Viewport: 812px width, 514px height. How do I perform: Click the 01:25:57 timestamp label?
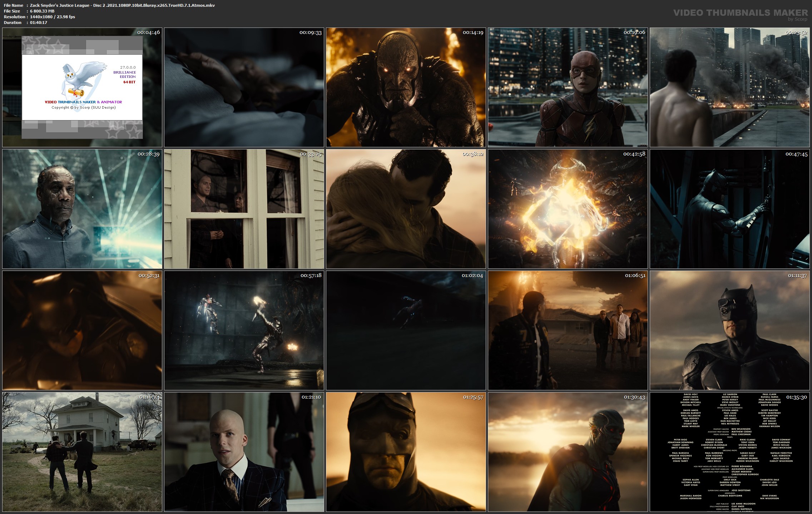pyautogui.click(x=473, y=397)
